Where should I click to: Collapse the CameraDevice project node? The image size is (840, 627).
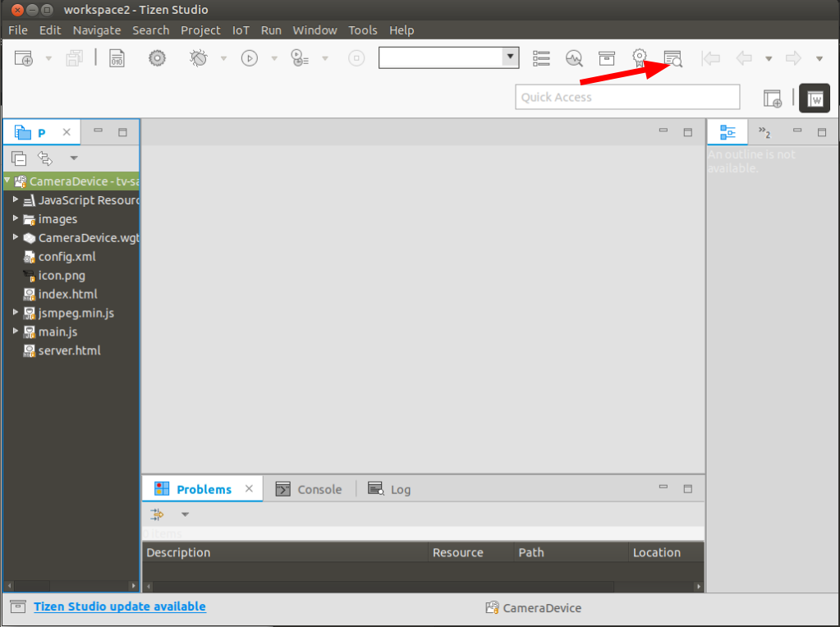[x=7, y=181]
